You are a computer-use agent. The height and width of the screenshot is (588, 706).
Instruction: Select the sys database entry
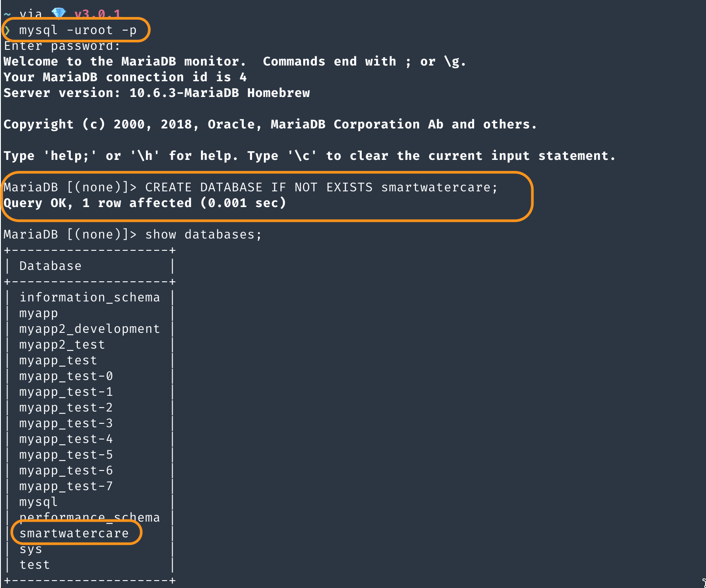[x=30, y=549]
